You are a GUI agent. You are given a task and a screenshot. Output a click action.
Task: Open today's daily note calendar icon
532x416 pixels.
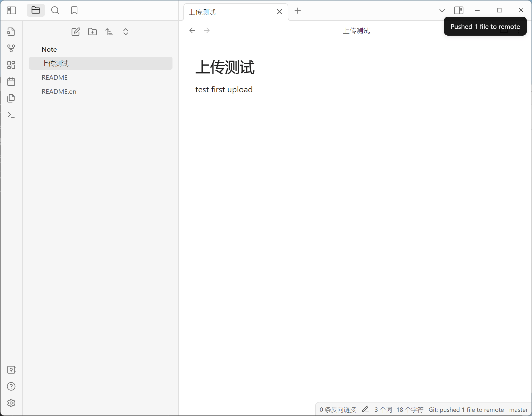point(11,82)
